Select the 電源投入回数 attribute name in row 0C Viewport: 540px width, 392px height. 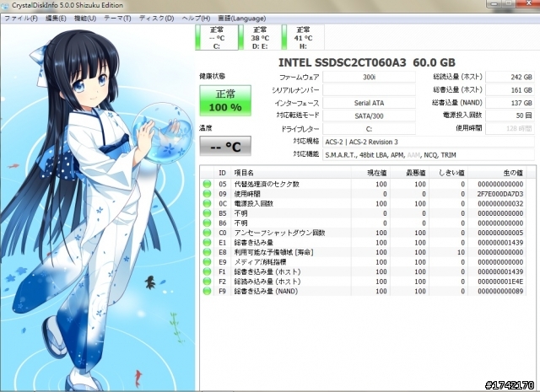254,203
